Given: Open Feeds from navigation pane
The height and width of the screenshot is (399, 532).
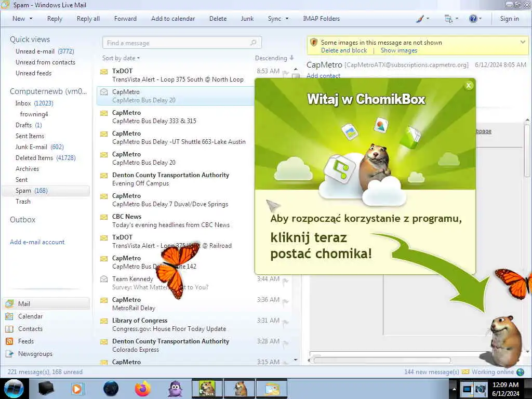Looking at the screenshot, I should click(x=26, y=341).
